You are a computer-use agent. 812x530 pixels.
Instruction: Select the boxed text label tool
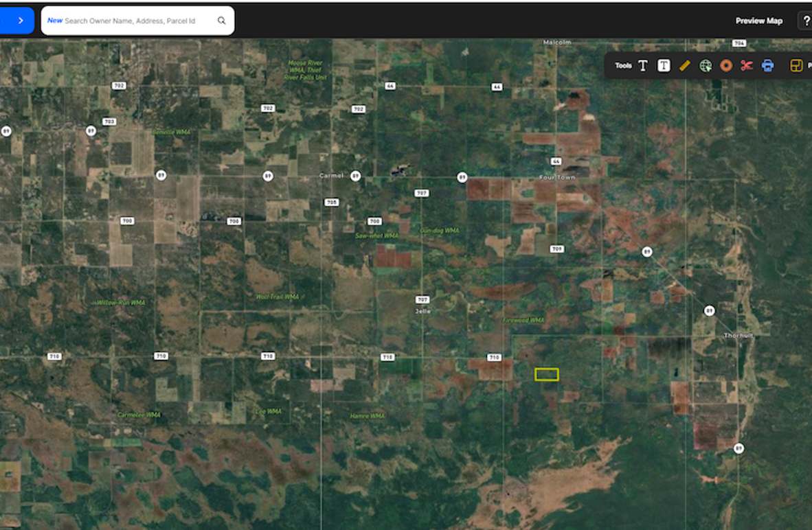[664, 66]
